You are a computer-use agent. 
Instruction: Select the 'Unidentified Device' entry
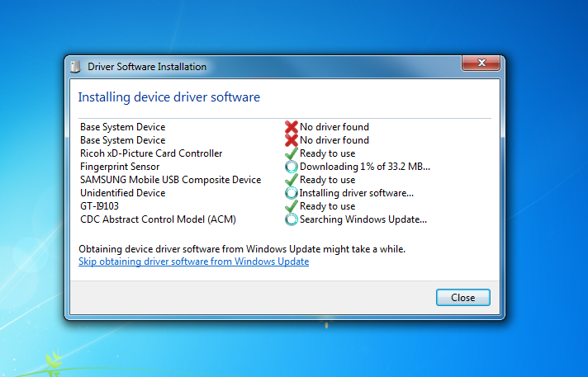[122, 193]
